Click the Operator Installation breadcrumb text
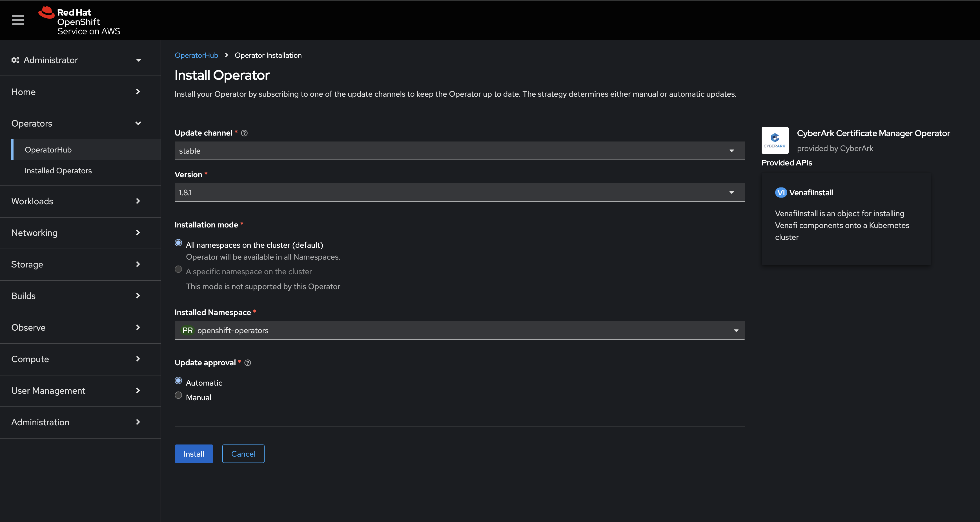This screenshot has width=980, height=522. point(268,55)
